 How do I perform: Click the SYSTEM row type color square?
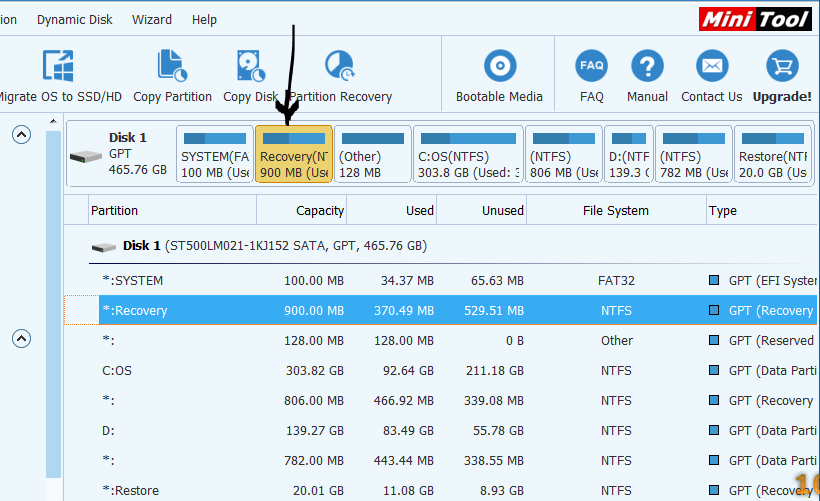tap(714, 280)
